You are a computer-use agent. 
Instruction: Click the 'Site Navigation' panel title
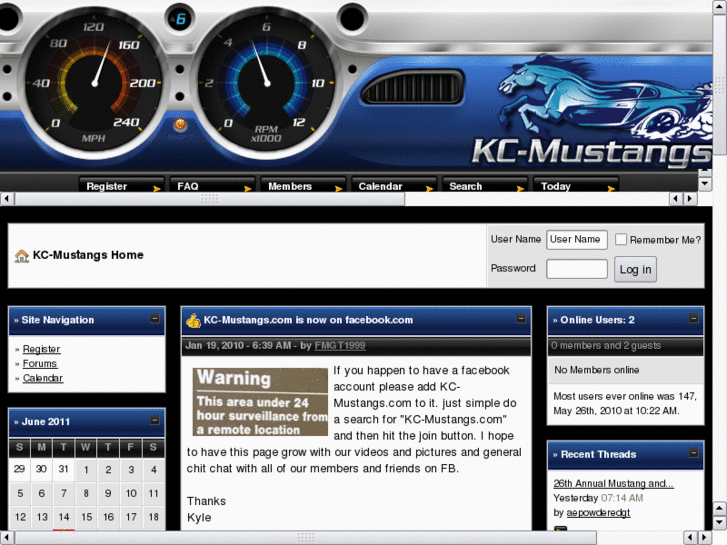click(x=57, y=320)
